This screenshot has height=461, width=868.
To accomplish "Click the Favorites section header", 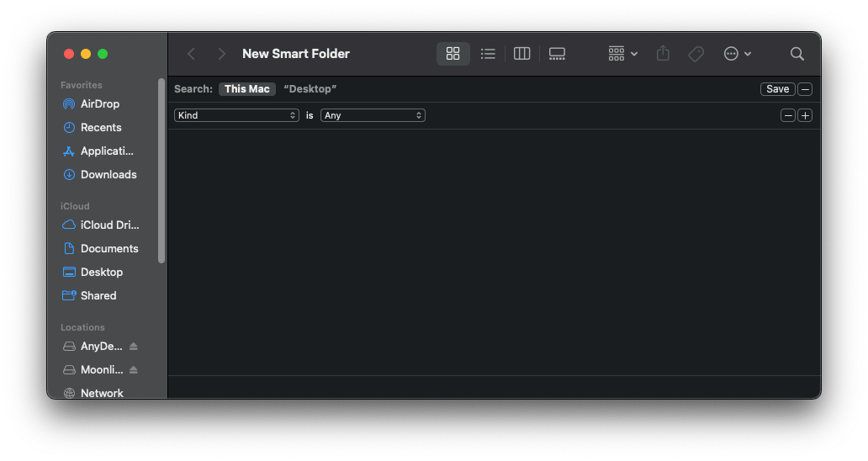I will (82, 85).
